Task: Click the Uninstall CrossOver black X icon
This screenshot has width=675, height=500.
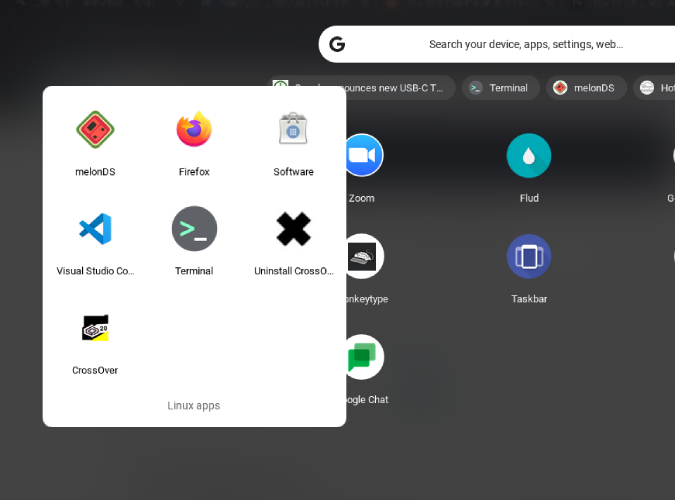Action: pyautogui.click(x=293, y=229)
